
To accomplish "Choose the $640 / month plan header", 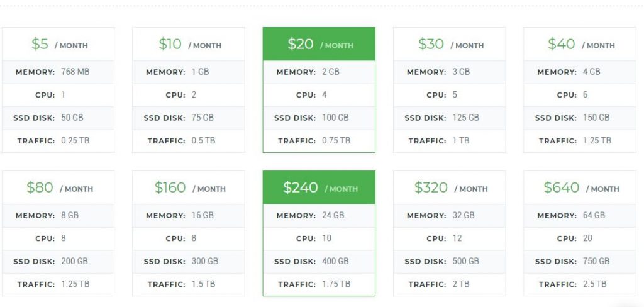I will pos(580,188).
